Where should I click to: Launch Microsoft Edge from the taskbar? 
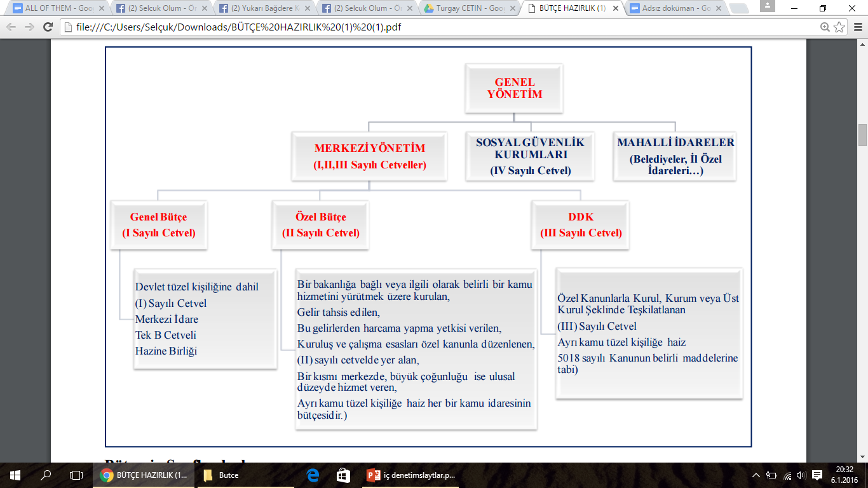[313, 475]
